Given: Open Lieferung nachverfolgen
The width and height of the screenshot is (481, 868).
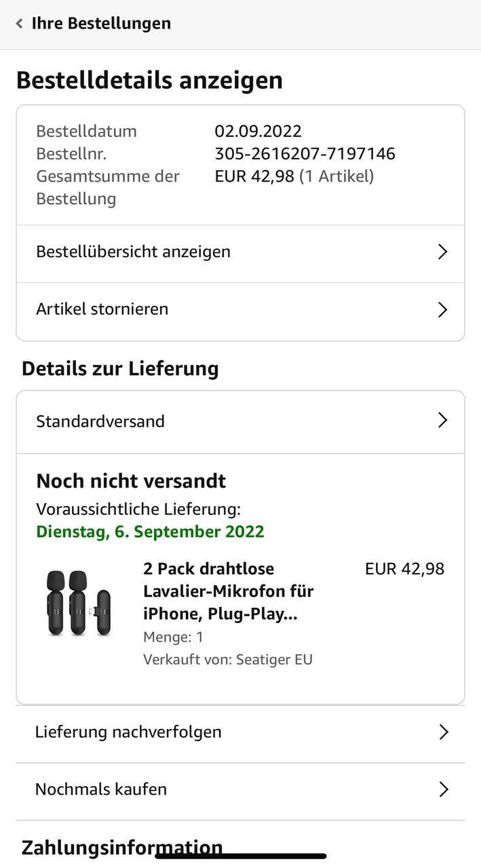Looking at the screenshot, I should click(x=128, y=732).
